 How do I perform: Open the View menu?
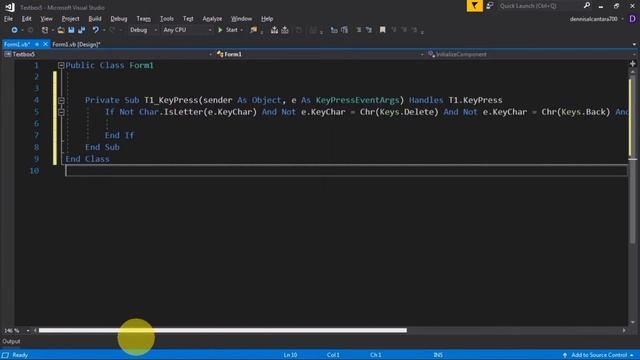click(46, 19)
